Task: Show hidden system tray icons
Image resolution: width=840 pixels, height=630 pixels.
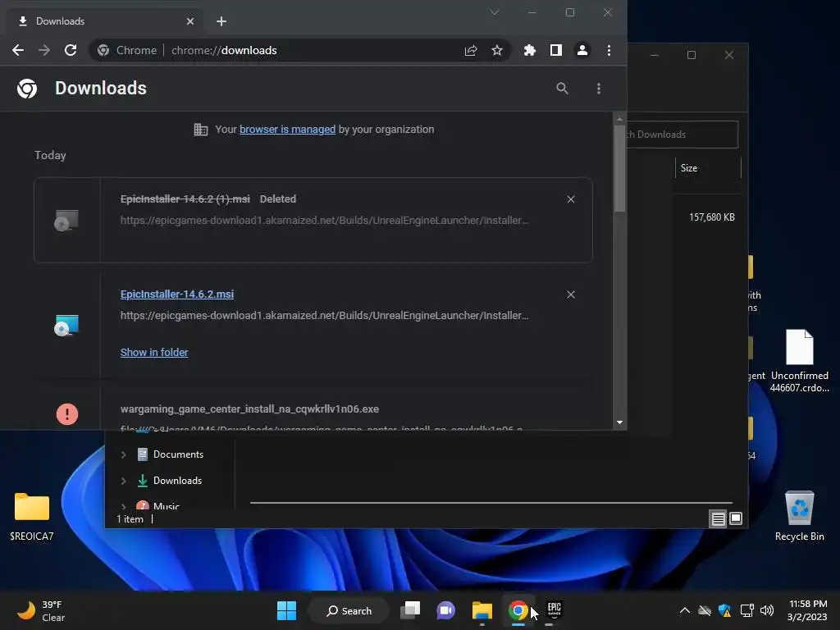Action: [x=685, y=610]
